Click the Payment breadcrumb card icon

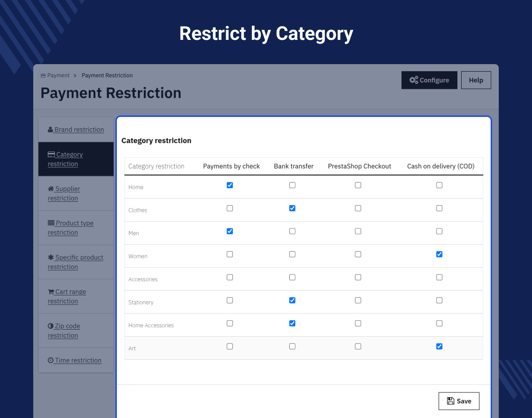[43, 76]
